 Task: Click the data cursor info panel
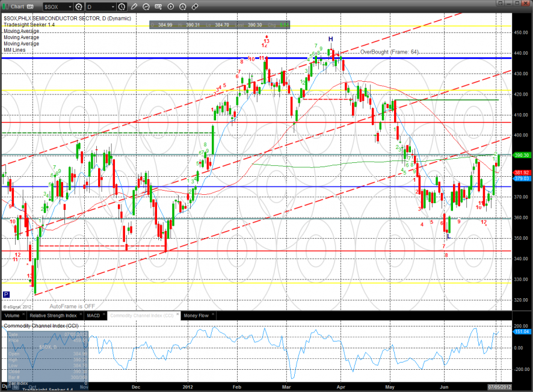point(48,360)
